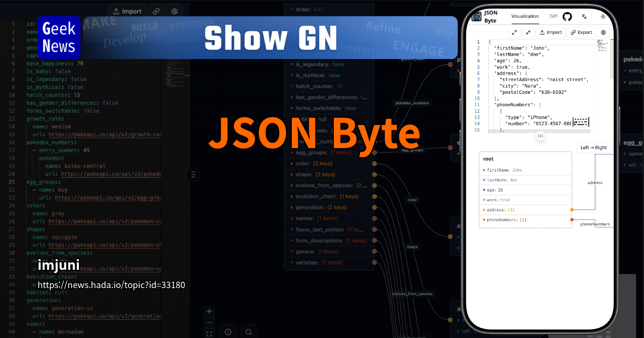Screen dimensions: 644x338
Task: Select lastName: doe row in root node
Action: (525, 180)
